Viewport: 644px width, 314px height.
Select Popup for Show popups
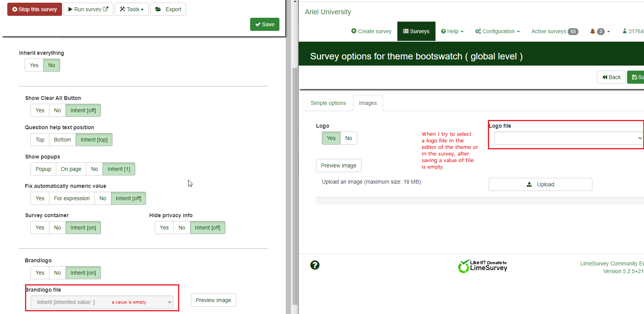click(x=44, y=169)
